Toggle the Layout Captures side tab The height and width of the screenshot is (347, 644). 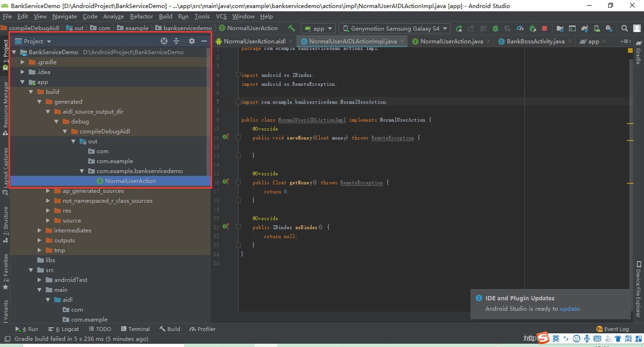tap(6, 171)
